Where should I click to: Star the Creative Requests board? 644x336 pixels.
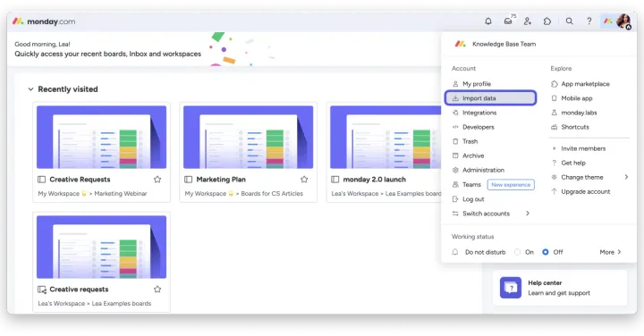tap(157, 180)
